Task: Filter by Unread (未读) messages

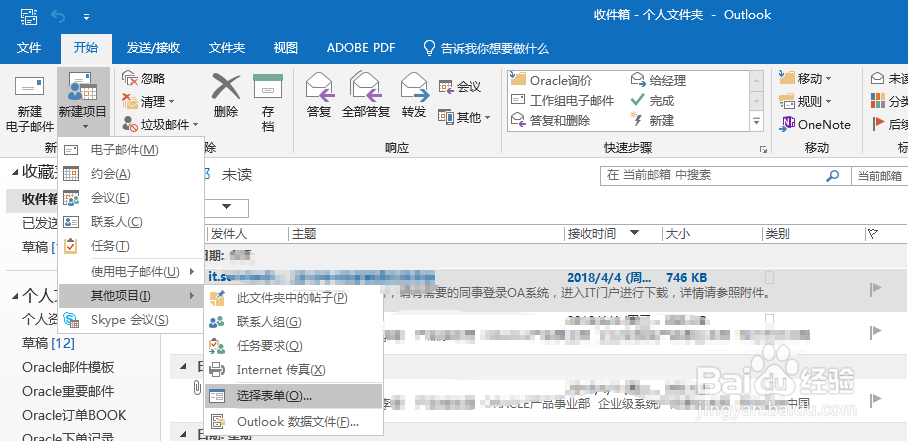Action: click(237, 175)
